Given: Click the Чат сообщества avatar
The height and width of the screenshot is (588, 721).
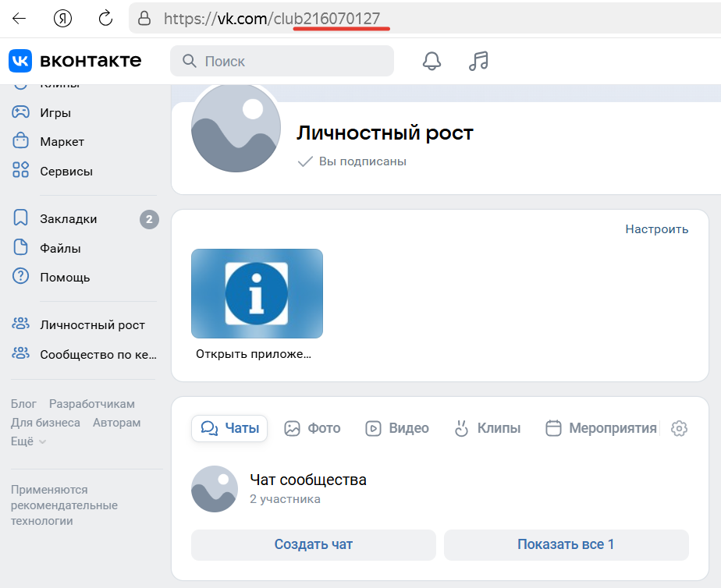Looking at the screenshot, I should coord(215,489).
